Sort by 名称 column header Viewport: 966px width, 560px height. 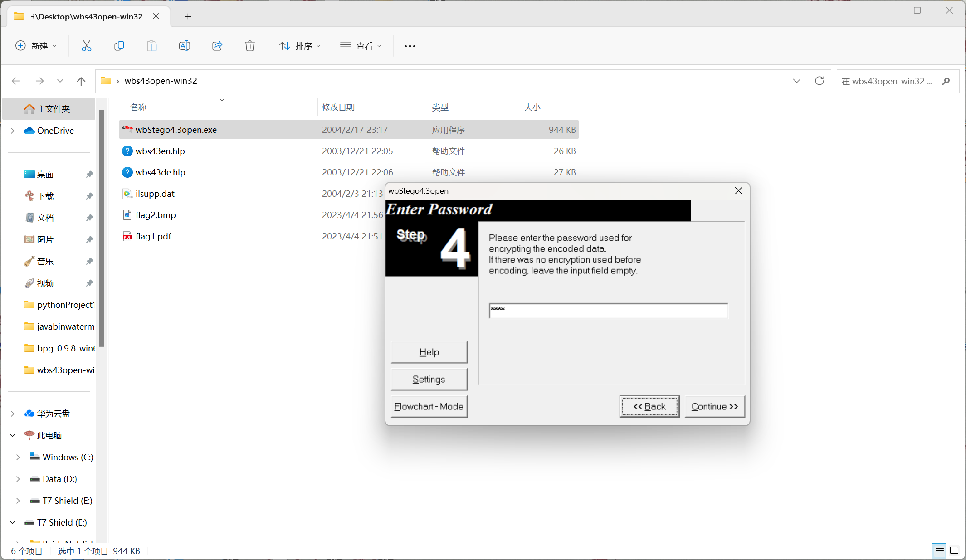click(138, 107)
